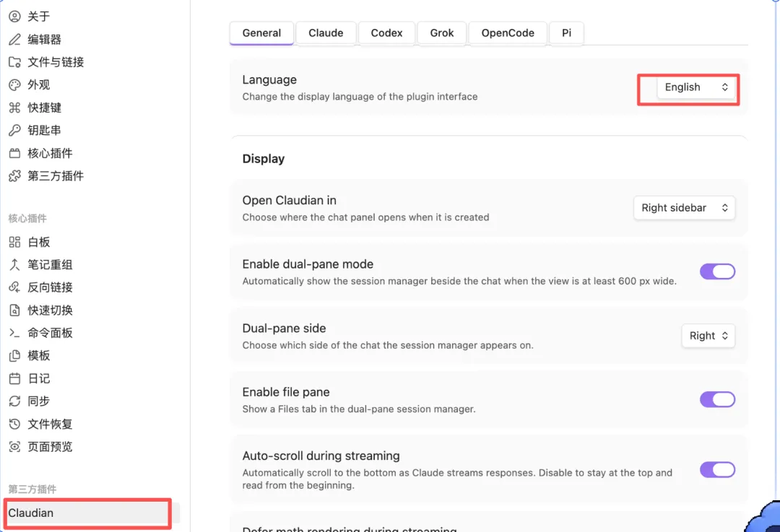
Task: Click the Language setting title
Action: [269, 80]
